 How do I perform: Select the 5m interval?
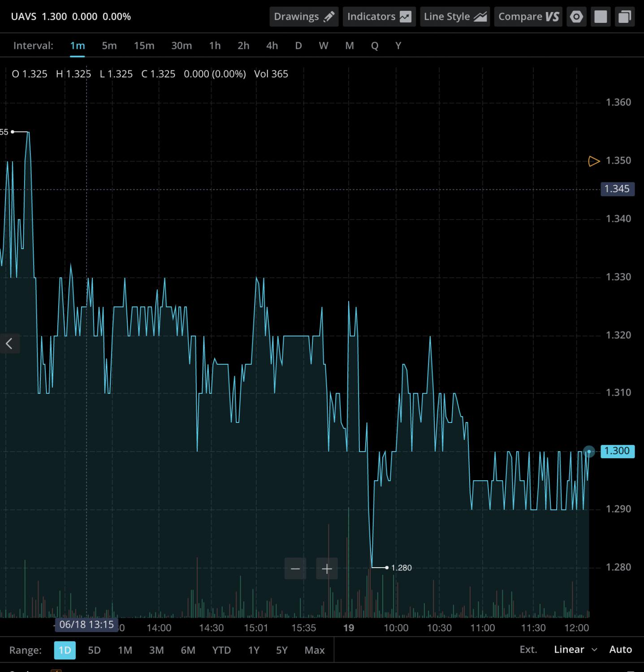pyautogui.click(x=109, y=46)
